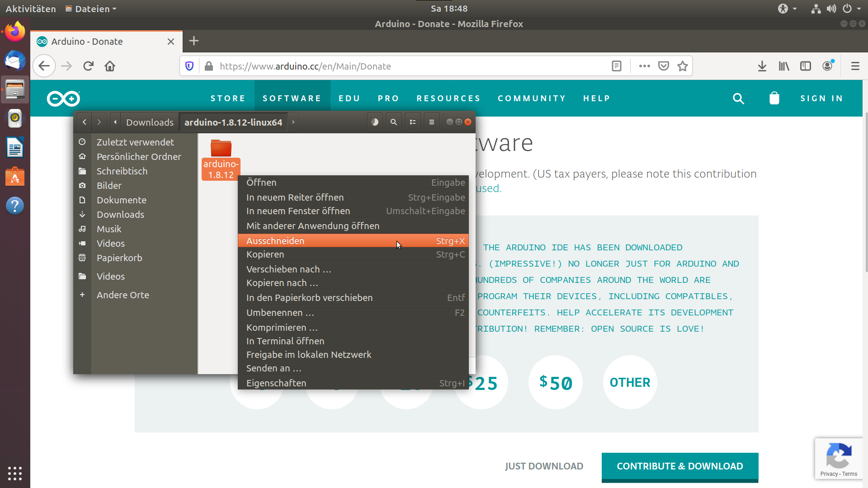Click the Arduino logo on the website

click(x=63, y=99)
